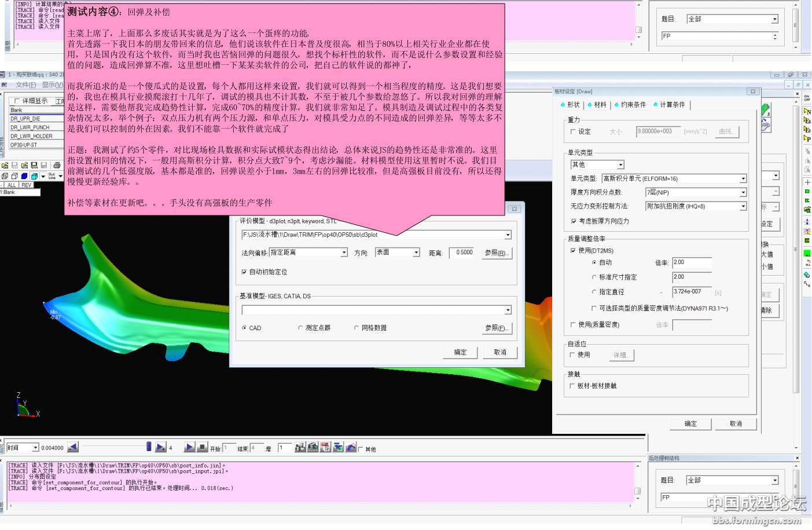The width and height of the screenshot is (812, 530).
Task: Enable the 重力 设定 checkbox
Action: pos(573,131)
